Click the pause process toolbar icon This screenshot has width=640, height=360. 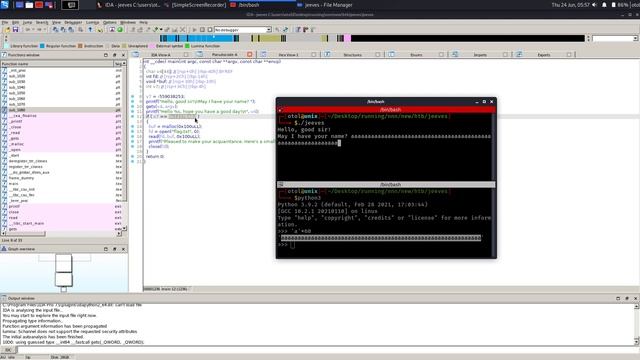click(202, 30)
